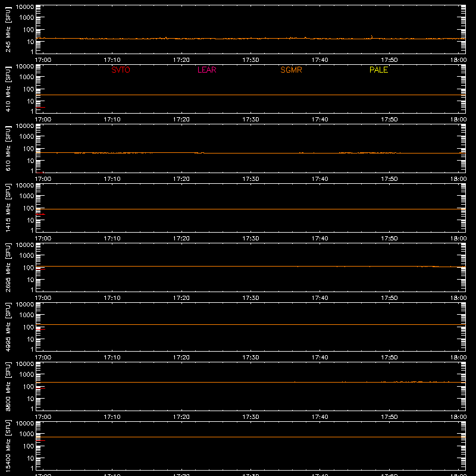Image resolution: width=476 pixels, height=476 pixels.
Task: Click the 10 tick value on the 1415 MHz axis
Action: (x=30, y=220)
